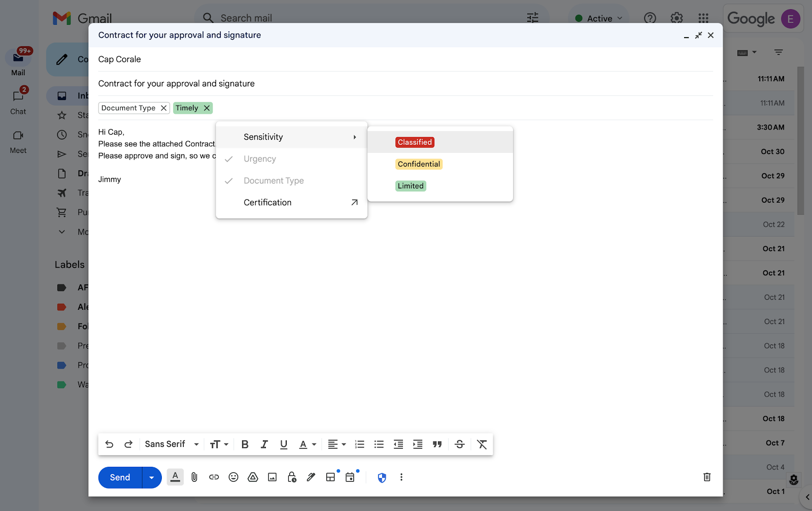Toggle formatting options button
This screenshot has height=511, width=812.
point(175,477)
